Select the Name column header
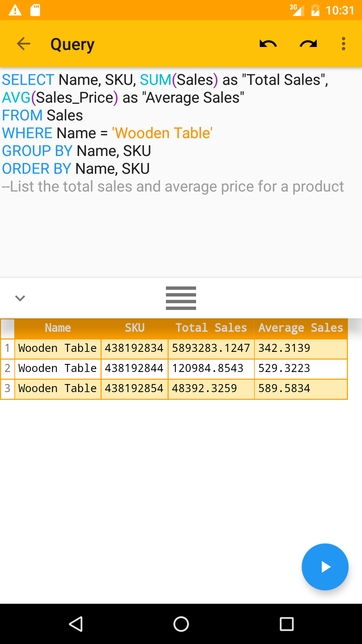 point(58,328)
